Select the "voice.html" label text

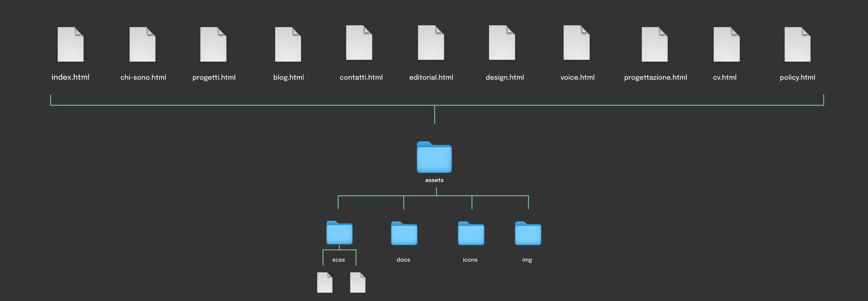click(x=578, y=77)
